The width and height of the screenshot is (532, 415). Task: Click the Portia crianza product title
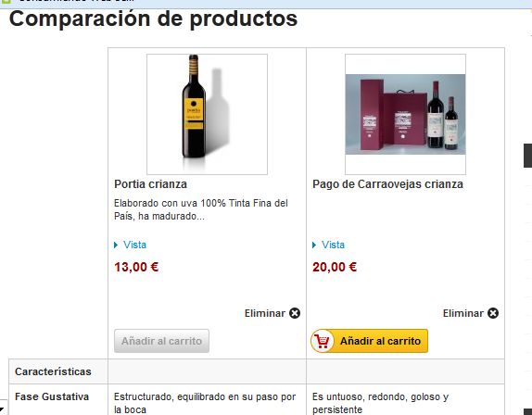pos(150,184)
